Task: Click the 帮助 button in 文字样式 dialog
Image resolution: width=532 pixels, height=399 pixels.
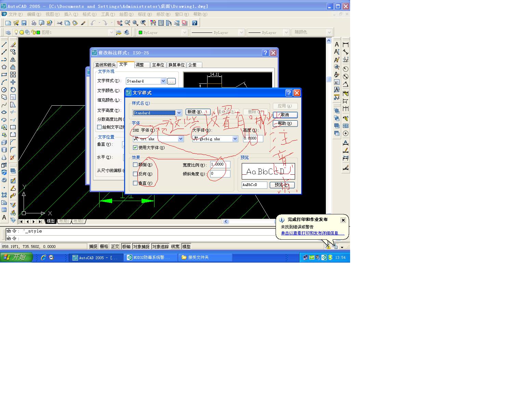Action: 285,123
